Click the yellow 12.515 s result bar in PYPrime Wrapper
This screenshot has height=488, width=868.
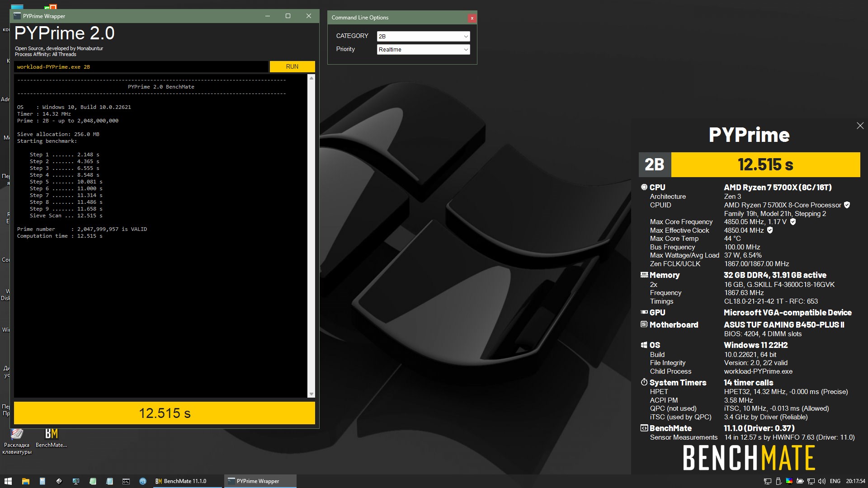[165, 413]
